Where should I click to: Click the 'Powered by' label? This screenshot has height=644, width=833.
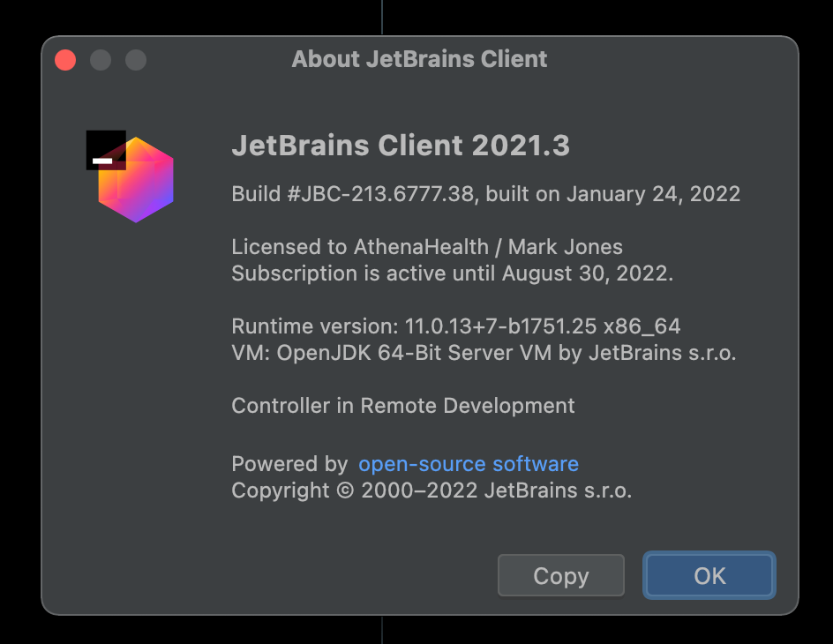[289, 464]
